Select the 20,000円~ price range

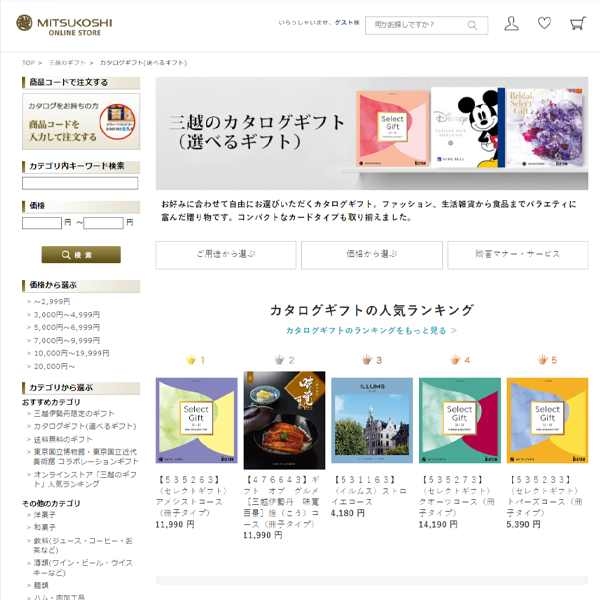coord(54,366)
